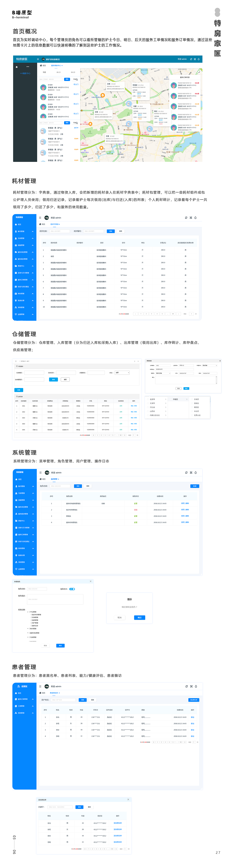This screenshot has height=868, width=233.
Task: Close the 新建角色 dialog with the X icon
Action: click(x=91, y=581)
